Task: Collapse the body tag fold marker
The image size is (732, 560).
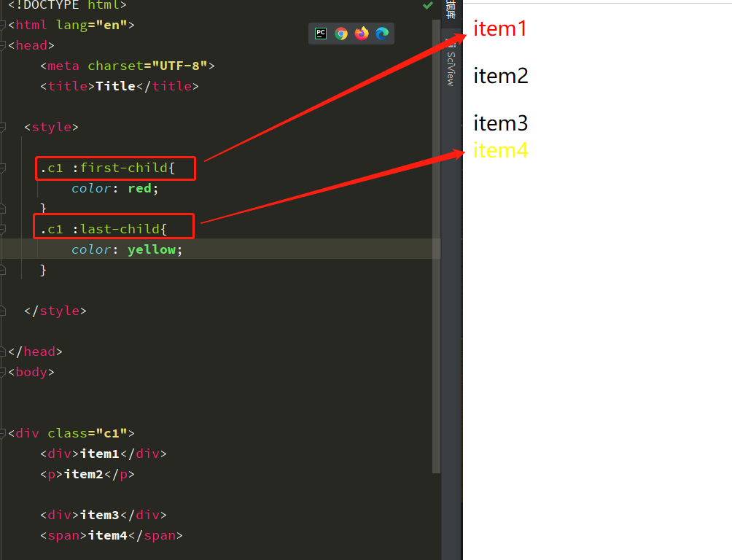Action: (x=3, y=373)
